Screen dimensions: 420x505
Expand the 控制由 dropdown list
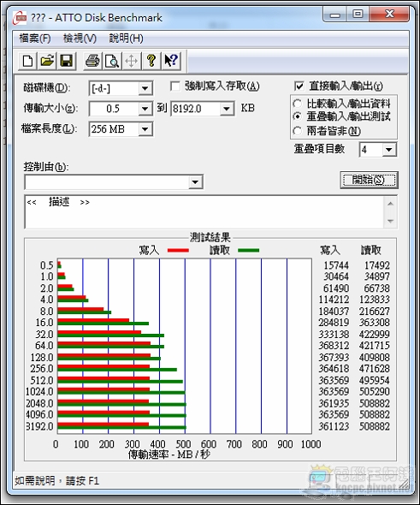point(195,182)
